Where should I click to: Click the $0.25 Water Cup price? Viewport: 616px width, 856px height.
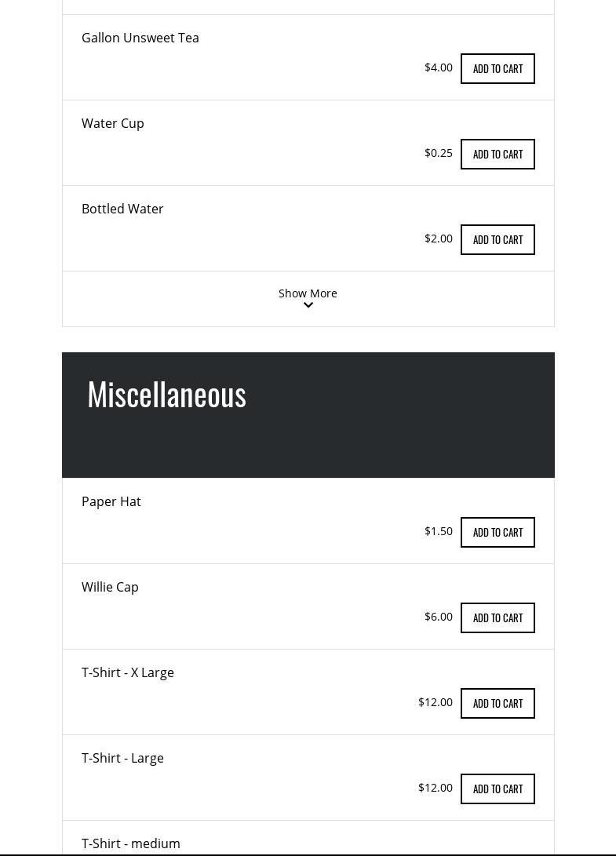(x=439, y=153)
